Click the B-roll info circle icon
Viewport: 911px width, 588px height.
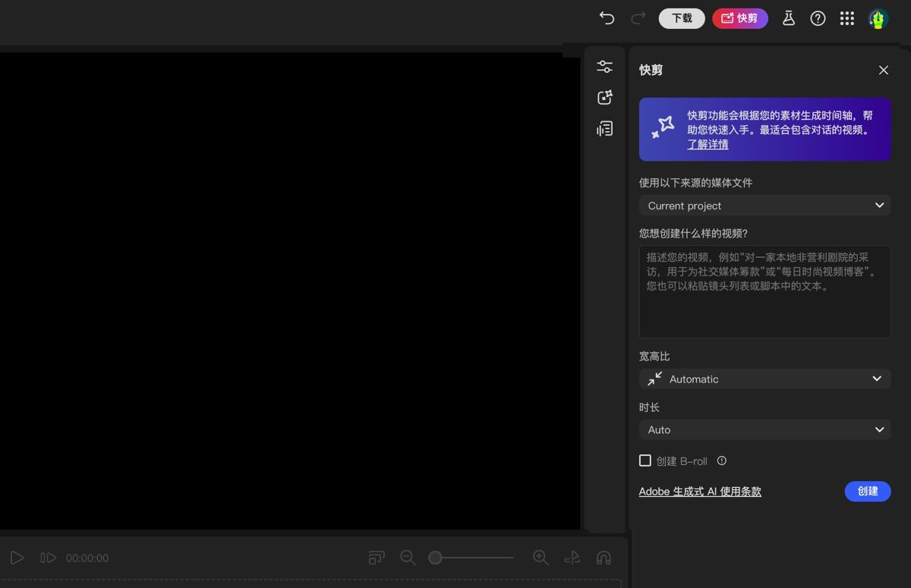tap(721, 460)
